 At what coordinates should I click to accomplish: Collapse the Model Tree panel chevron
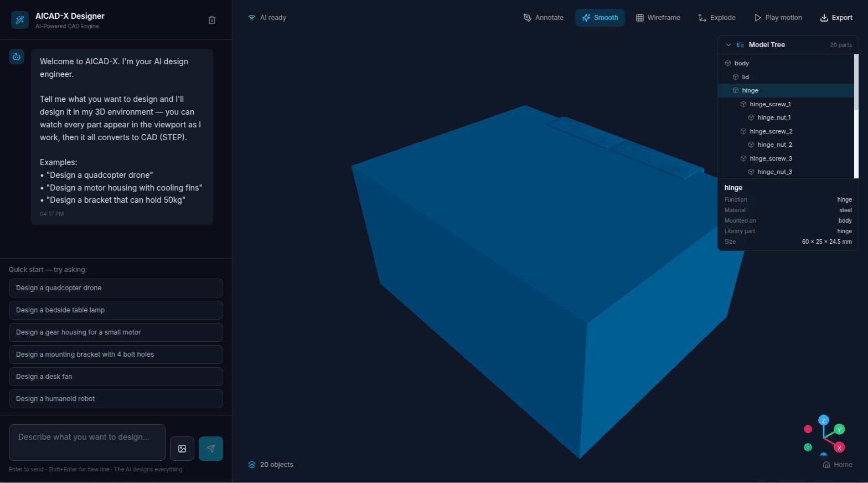tap(728, 45)
